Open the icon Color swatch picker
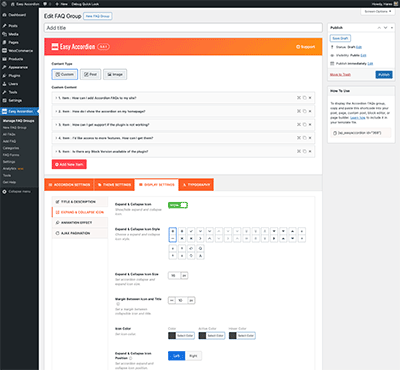Image resolution: width=400 pixels, height=370 pixels. pos(182,336)
